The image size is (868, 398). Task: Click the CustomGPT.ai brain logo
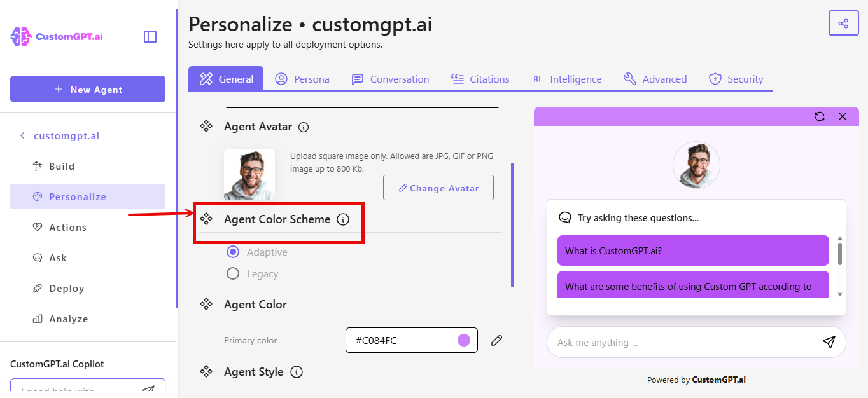click(21, 37)
